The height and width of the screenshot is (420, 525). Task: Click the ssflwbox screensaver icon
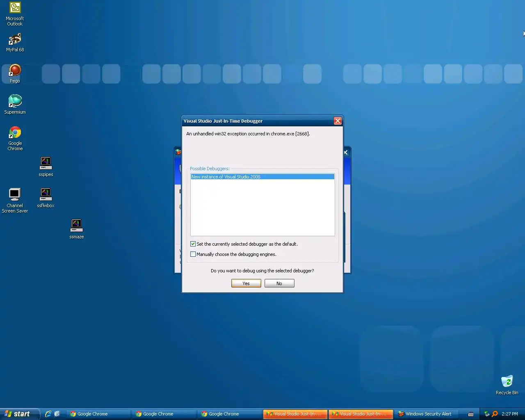pos(46,198)
